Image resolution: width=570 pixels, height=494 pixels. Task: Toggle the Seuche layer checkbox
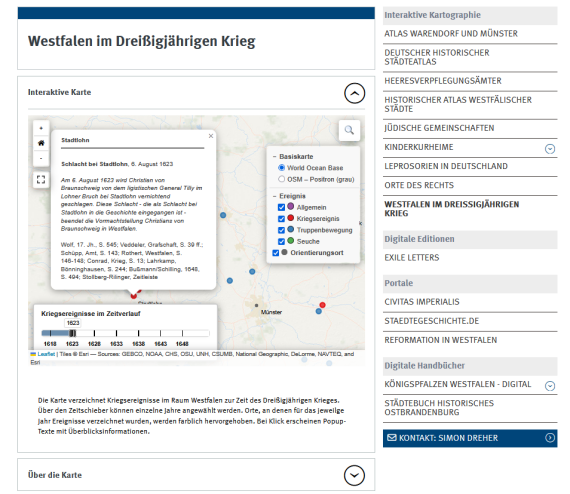tap(281, 241)
